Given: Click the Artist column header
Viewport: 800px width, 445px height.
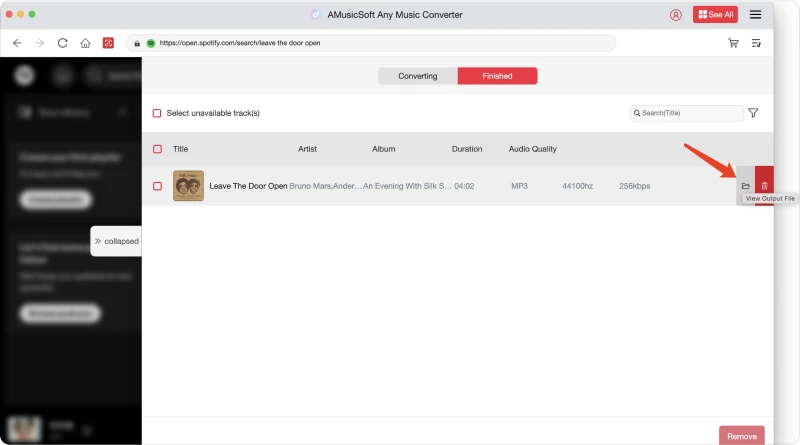Looking at the screenshot, I should tap(307, 149).
